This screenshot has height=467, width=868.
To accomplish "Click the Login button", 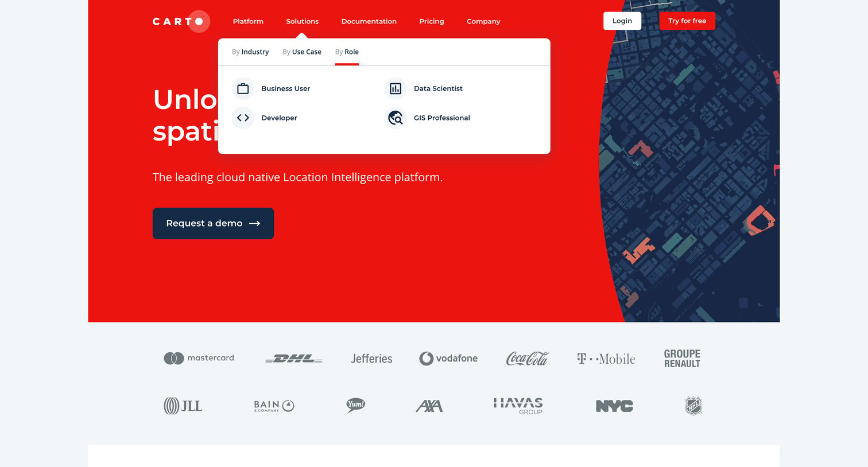I will point(622,21).
